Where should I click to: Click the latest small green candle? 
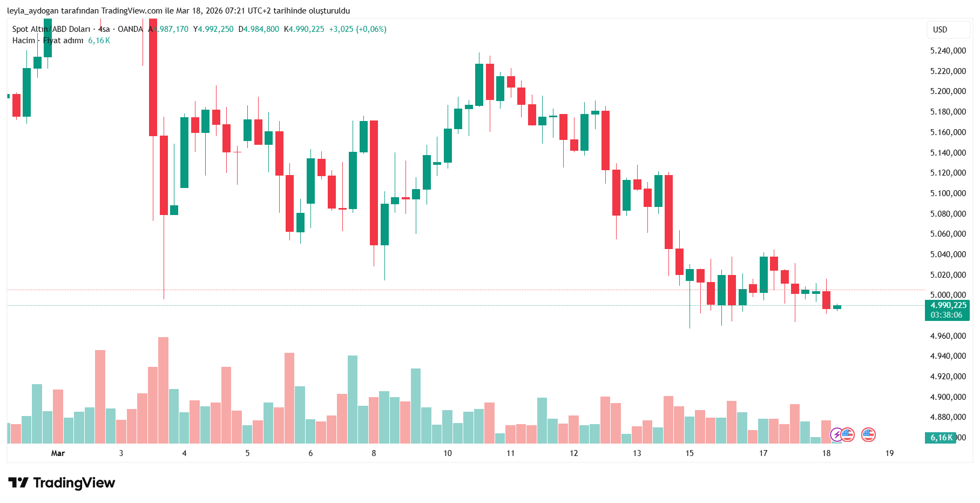click(x=837, y=307)
